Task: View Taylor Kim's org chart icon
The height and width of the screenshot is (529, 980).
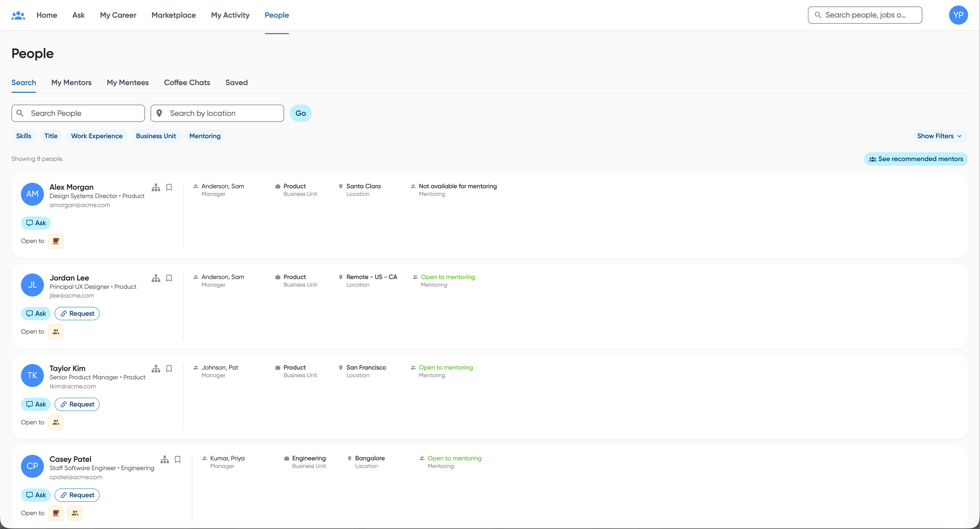Action: click(156, 369)
